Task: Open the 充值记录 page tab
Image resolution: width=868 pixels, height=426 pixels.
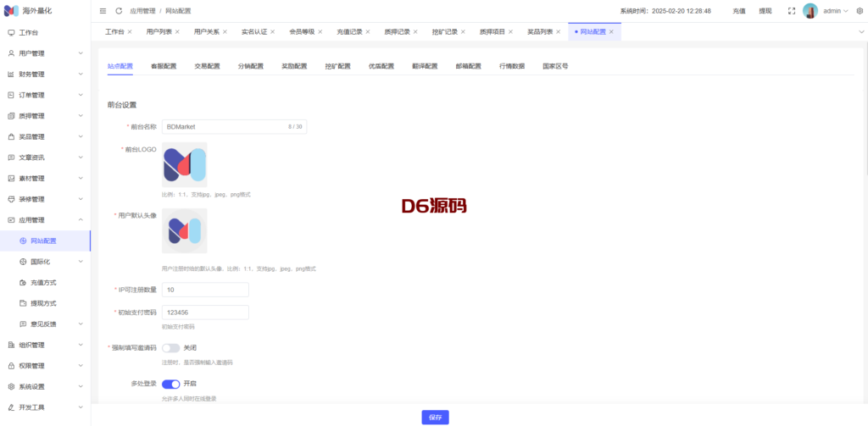Action: click(349, 32)
